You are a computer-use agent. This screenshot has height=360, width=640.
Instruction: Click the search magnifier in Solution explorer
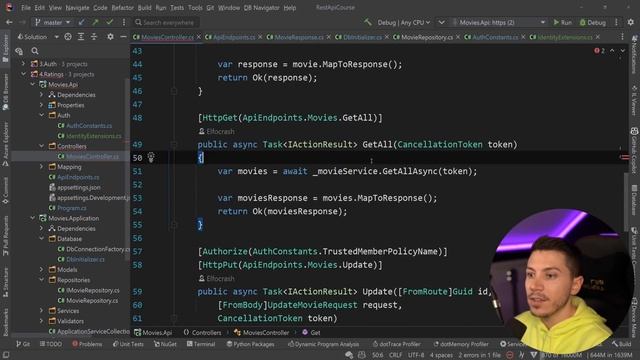click(35, 51)
